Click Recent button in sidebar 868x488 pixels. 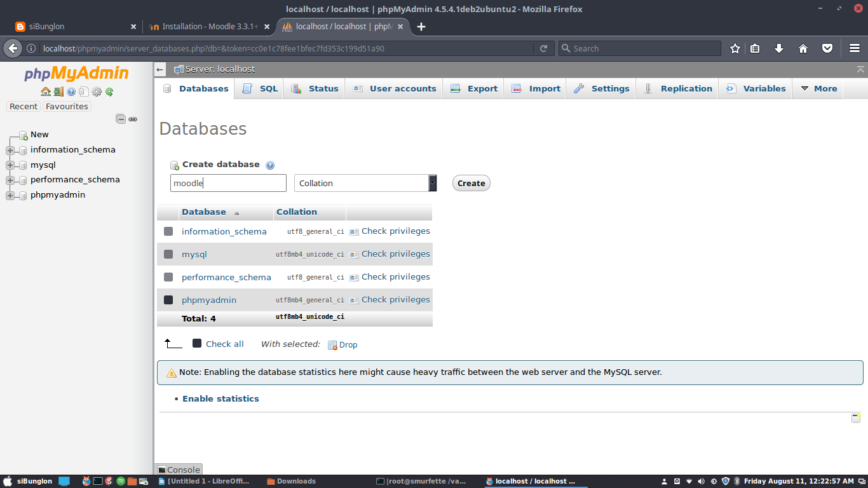coord(24,107)
